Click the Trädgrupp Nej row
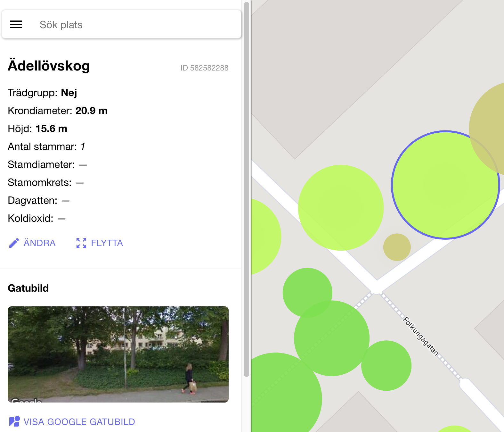 [x=42, y=93]
